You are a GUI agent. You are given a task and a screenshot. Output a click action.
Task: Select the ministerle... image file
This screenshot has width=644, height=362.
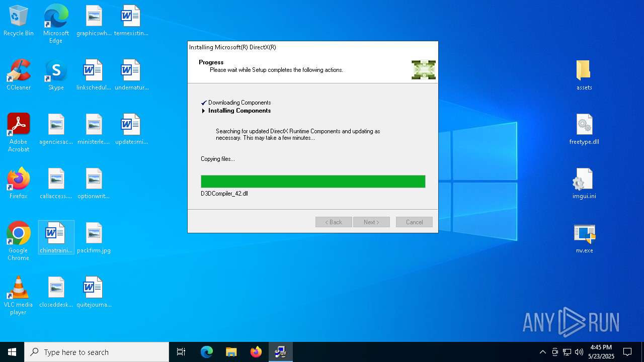(94, 130)
